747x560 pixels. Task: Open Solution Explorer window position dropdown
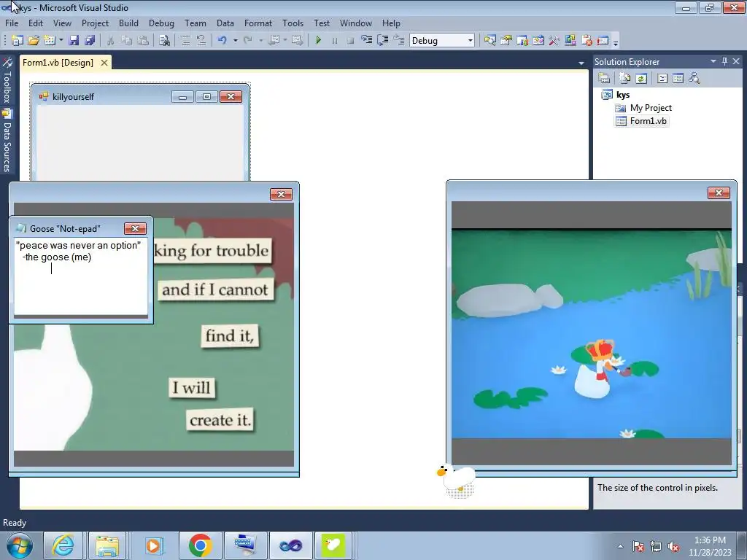(x=713, y=61)
